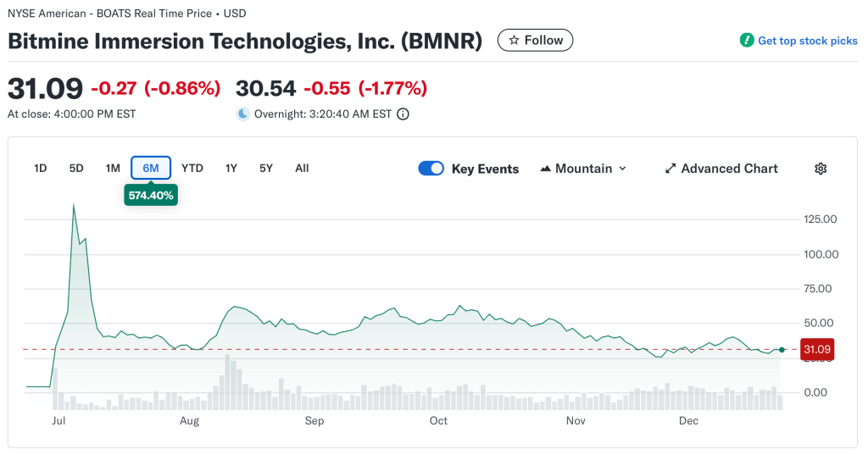Click the Advanced Chart expand arrows icon

(670, 169)
